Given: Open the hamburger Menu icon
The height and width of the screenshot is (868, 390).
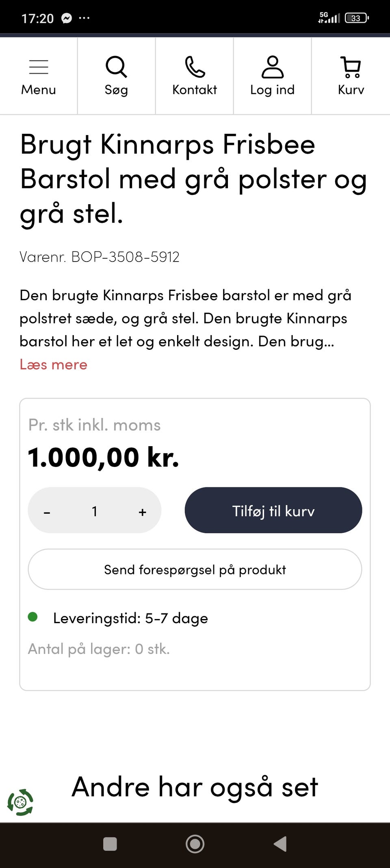Looking at the screenshot, I should coord(39,67).
